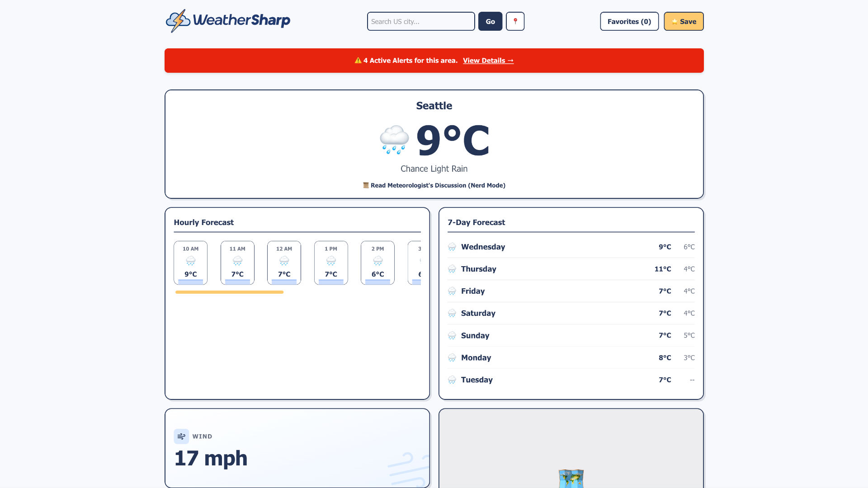The image size is (868, 488).
Task: Click the snow icon next to Wednesday
Action: (452, 247)
